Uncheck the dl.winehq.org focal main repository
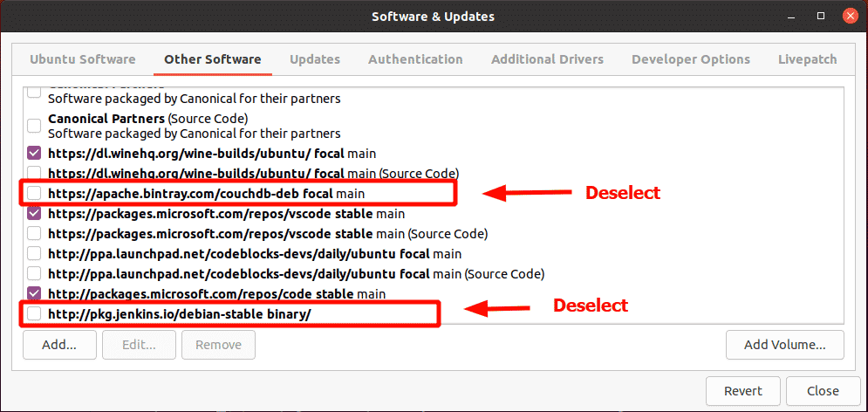Screen dimensions: 868x412 tap(34, 152)
